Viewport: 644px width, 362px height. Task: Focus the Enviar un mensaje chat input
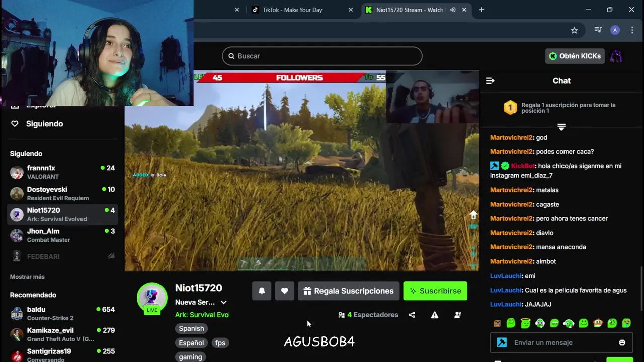click(561, 342)
